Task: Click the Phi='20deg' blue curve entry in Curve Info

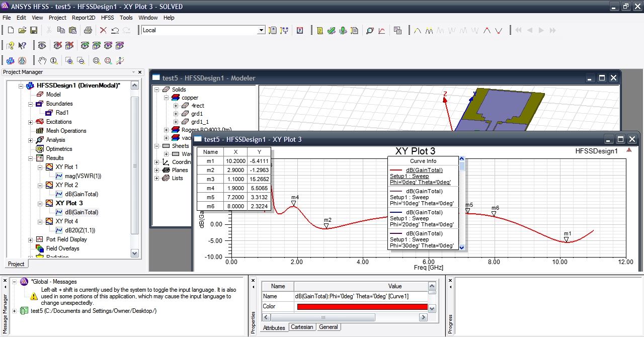Action: click(423, 218)
